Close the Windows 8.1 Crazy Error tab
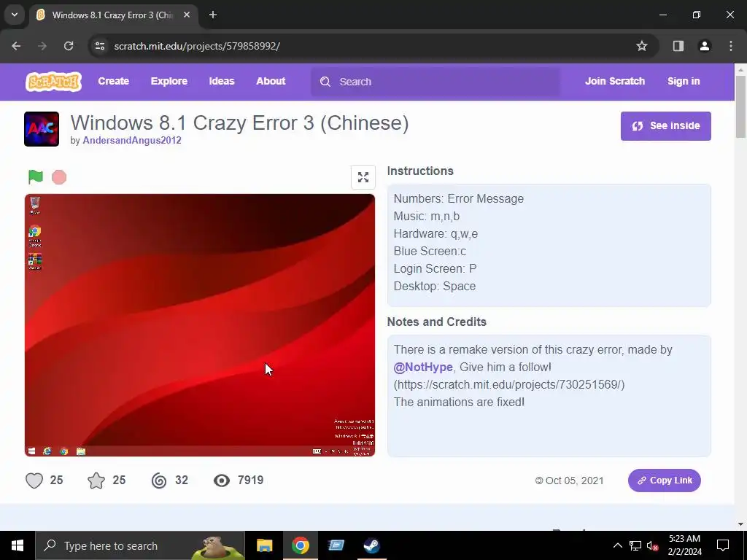The height and width of the screenshot is (560, 747). tap(187, 15)
